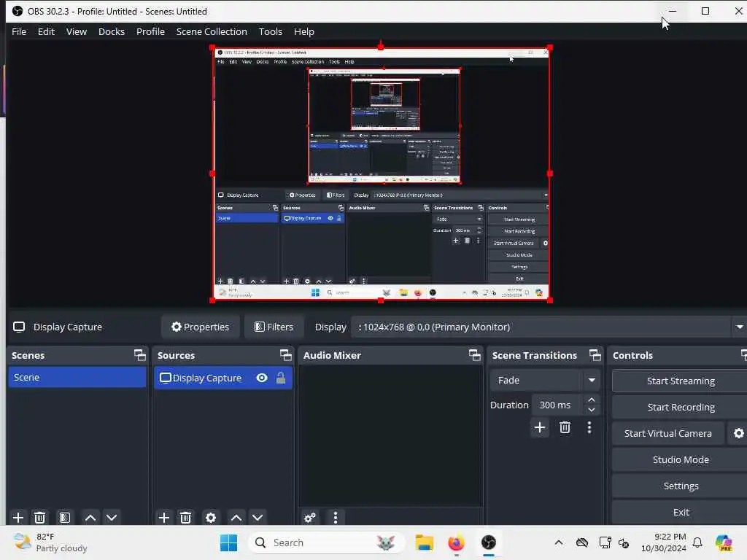Remove selected scene with trash icon

point(40,517)
